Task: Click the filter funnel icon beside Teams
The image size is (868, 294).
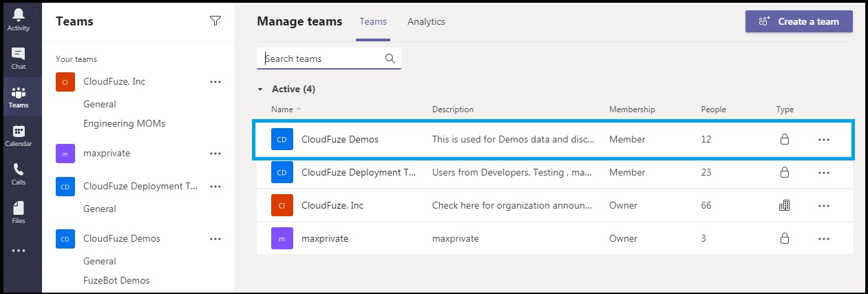Action: point(215,21)
